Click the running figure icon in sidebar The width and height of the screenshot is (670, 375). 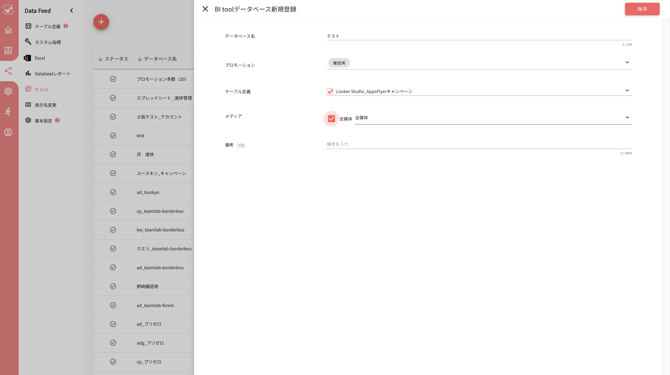coord(8,111)
